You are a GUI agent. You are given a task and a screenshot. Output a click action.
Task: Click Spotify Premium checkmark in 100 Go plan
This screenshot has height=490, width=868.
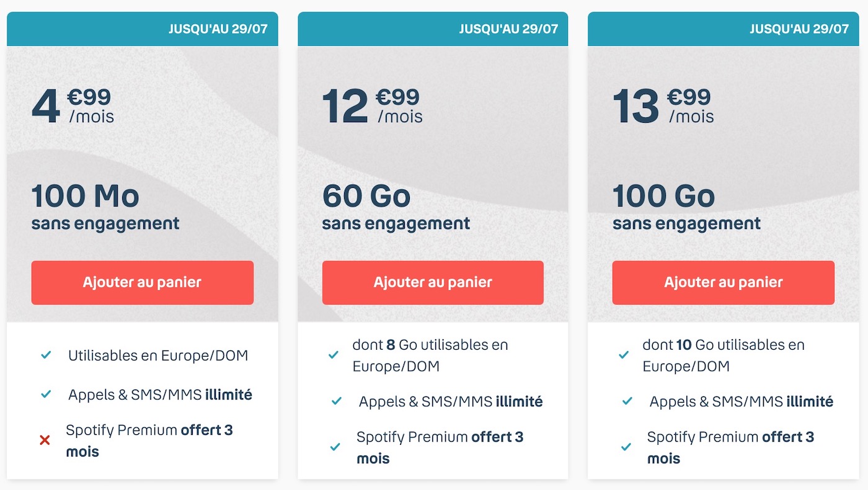point(626,447)
